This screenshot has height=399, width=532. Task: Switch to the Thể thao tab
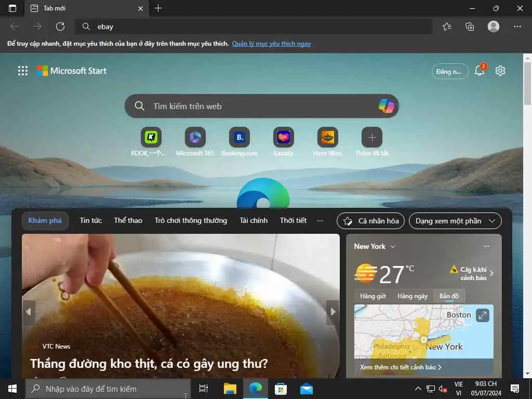coord(128,220)
